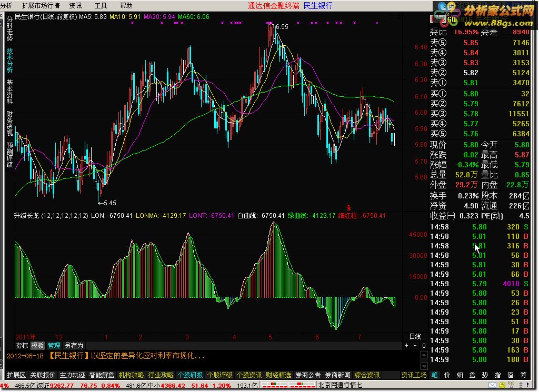
Task: Open the 机构攻略 tab
Action: click(131, 375)
